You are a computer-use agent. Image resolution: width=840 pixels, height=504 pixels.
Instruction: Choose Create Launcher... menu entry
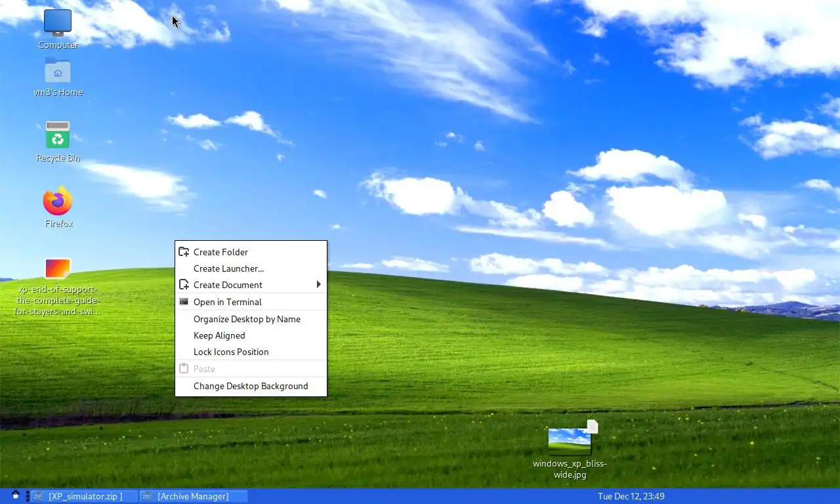pyautogui.click(x=251, y=268)
